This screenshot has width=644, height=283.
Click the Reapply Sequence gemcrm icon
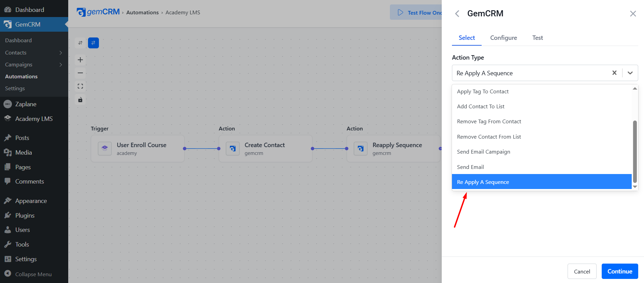(361, 148)
